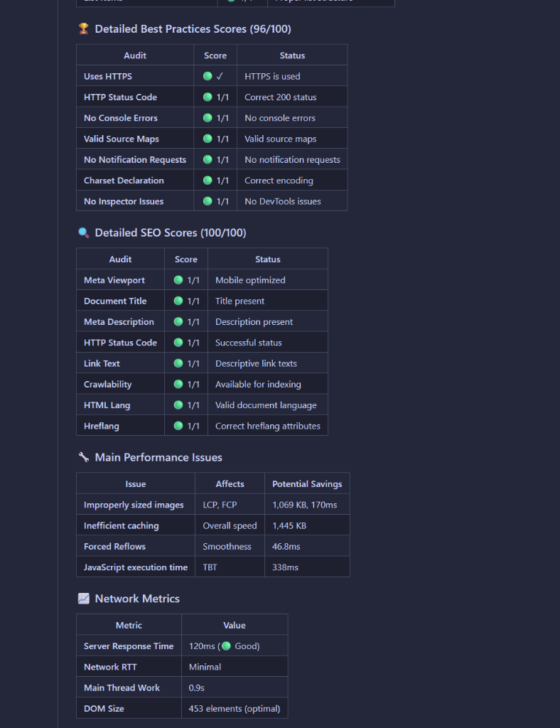Click the green status dot in Uses HTTPS row
Image resolution: width=560 pixels, height=728 pixels.
(x=208, y=76)
